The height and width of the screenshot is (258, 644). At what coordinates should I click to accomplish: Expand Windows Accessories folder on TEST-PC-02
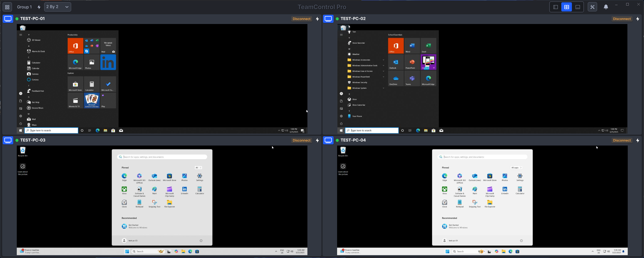pos(366,60)
